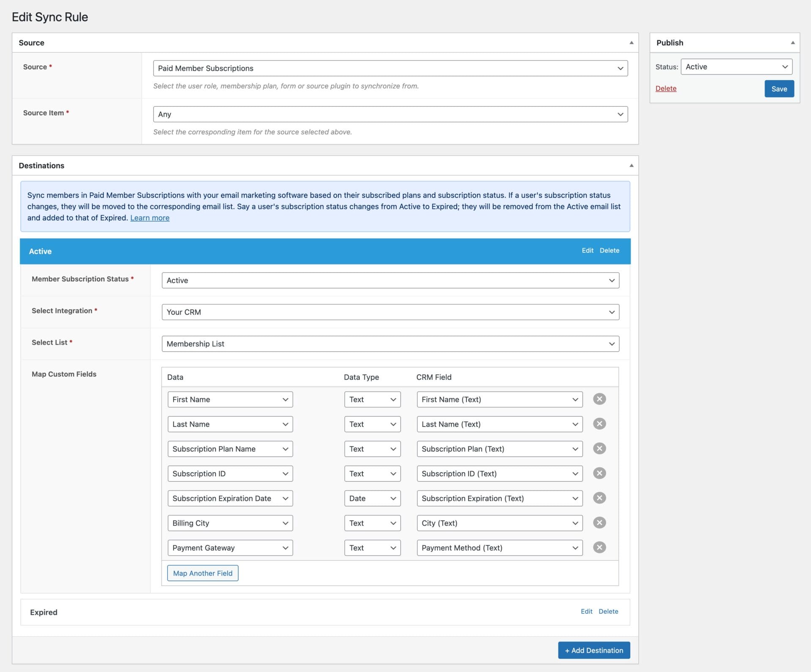Remove the First Name field mapping

tap(599, 399)
